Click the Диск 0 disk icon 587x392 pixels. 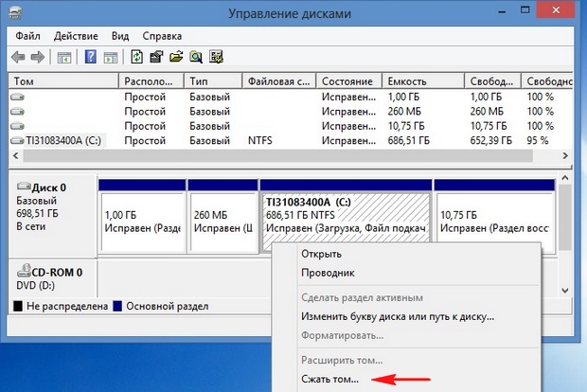[24, 187]
